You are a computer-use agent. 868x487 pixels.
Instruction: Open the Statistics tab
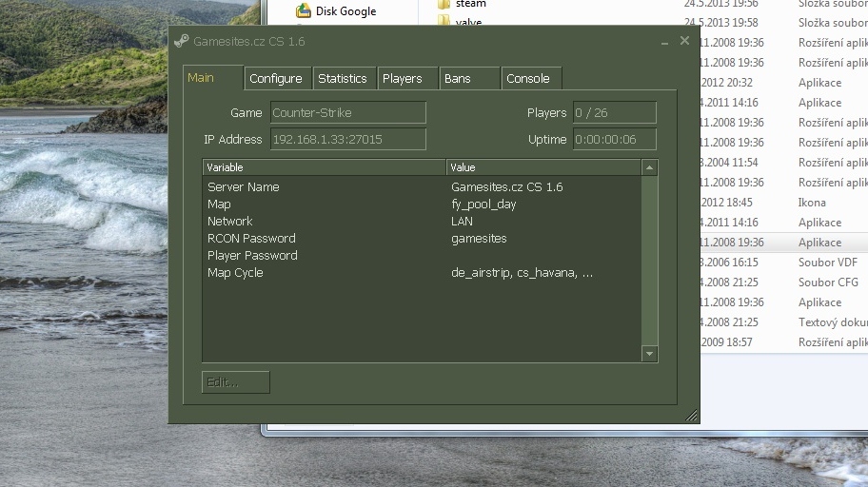pos(342,78)
